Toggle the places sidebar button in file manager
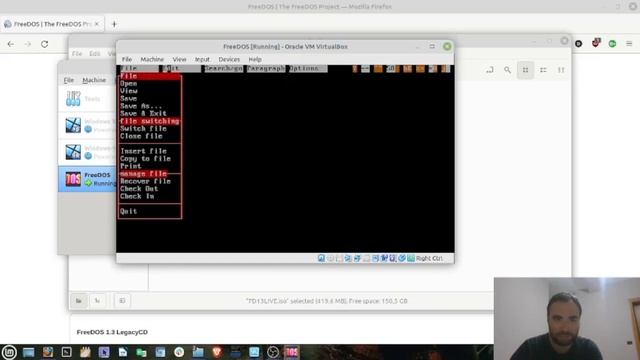This screenshot has height=360, width=640. pos(78,301)
